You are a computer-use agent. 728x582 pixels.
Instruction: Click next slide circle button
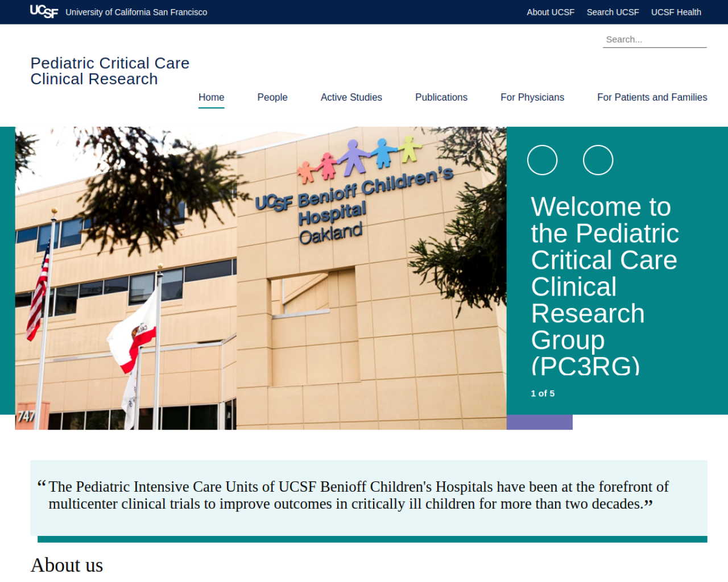(598, 160)
